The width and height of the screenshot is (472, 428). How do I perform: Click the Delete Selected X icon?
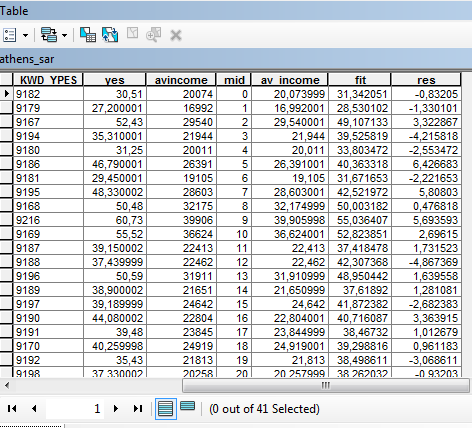tap(176, 35)
